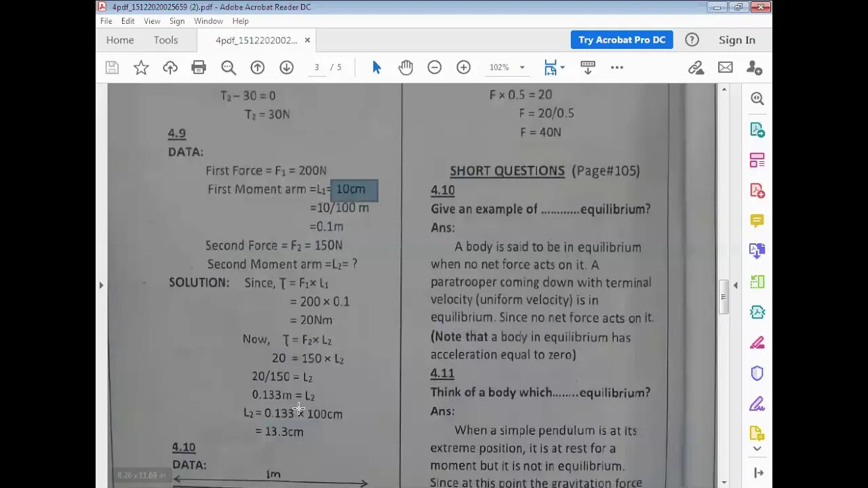Viewport: 868px width, 488px height.
Task: Click highlighted 10cm text in document
Action: (x=354, y=190)
